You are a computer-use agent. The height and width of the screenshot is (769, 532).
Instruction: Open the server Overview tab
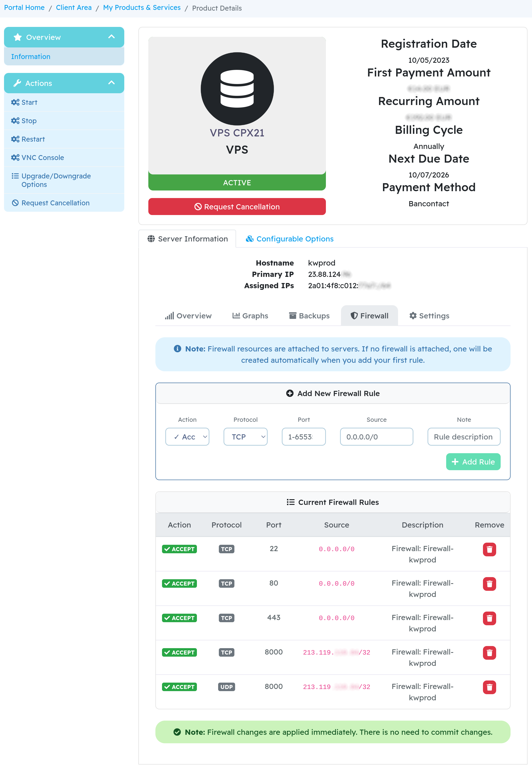point(188,316)
